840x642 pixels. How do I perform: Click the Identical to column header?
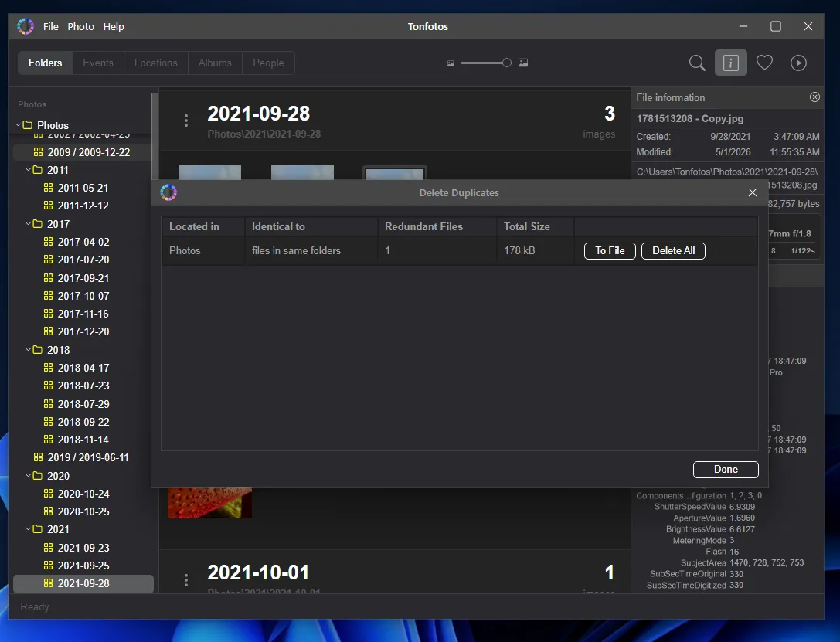(311, 226)
